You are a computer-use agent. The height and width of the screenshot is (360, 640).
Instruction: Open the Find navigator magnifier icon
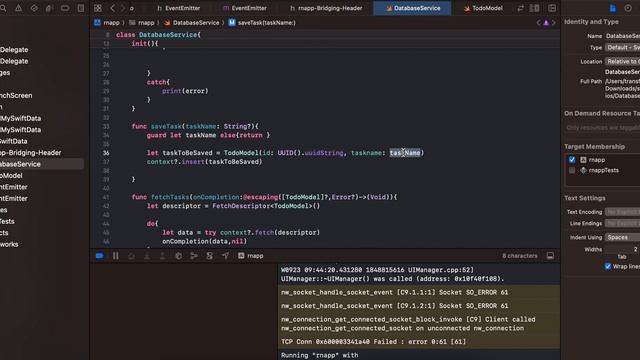click(3, 8)
